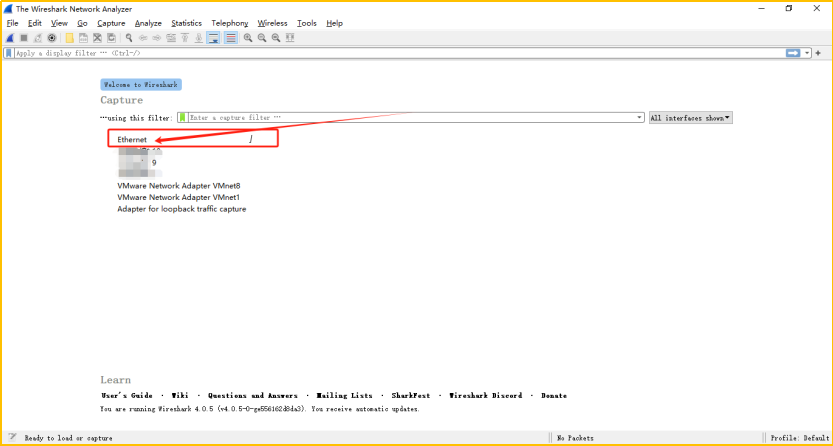Viewport: 833px width, 446px height.
Task: Open the All interfaces shown dropdown
Action: [690, 118]
